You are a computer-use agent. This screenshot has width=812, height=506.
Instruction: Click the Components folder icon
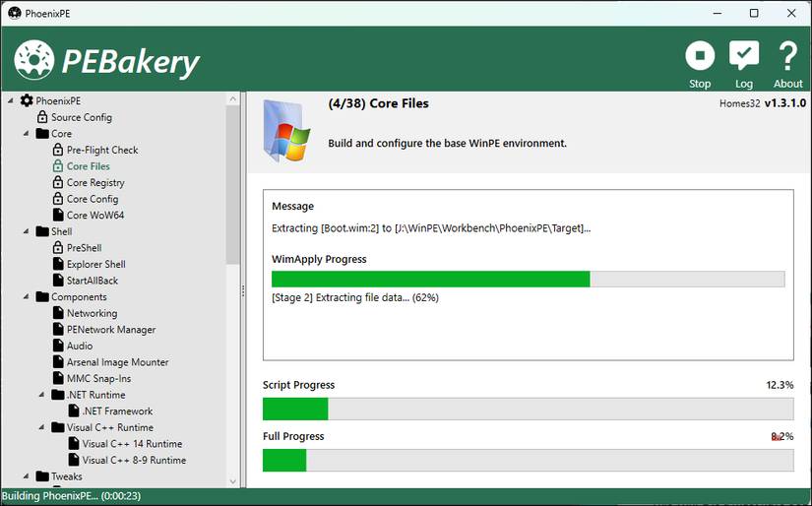click(x=42, y=296)
